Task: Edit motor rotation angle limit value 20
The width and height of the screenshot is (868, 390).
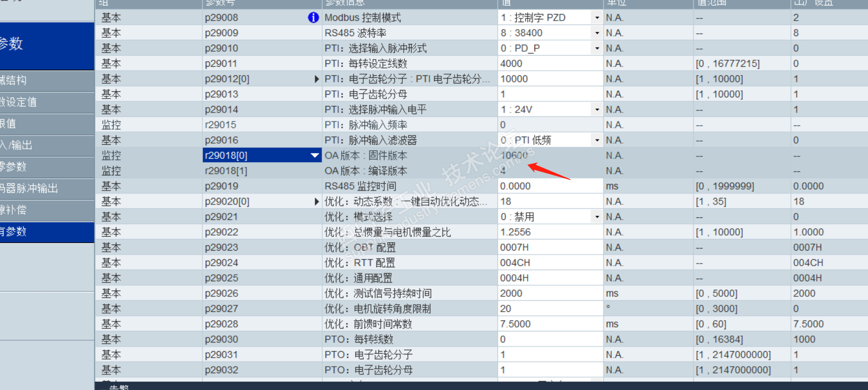Action: point(550,309)
